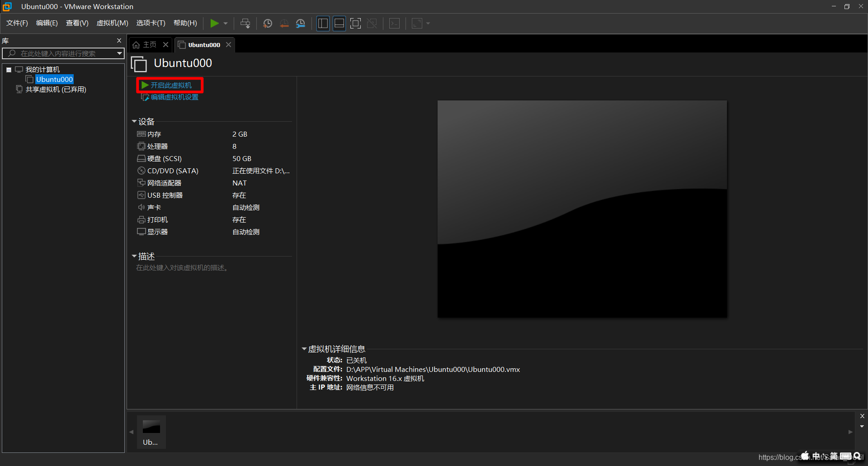This screenshot has height=466, width=868.
Task: Click the 处理器 processor device icon
Action: [142, 146]
